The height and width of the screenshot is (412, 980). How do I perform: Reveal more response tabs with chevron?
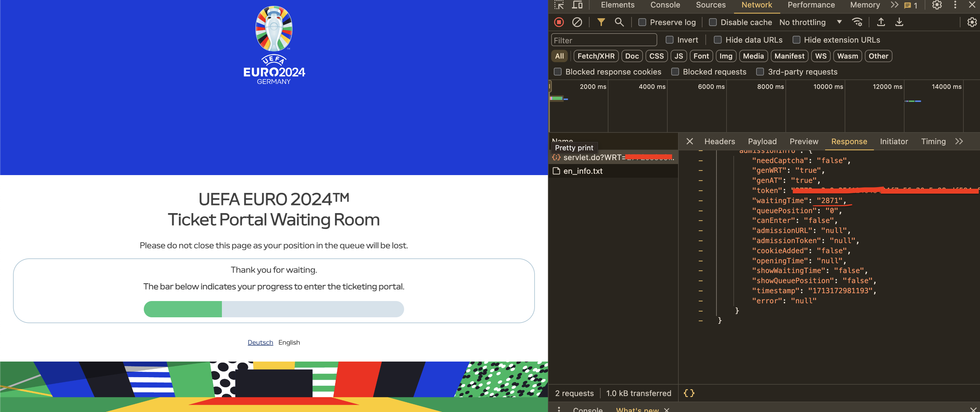pos(959,141)
